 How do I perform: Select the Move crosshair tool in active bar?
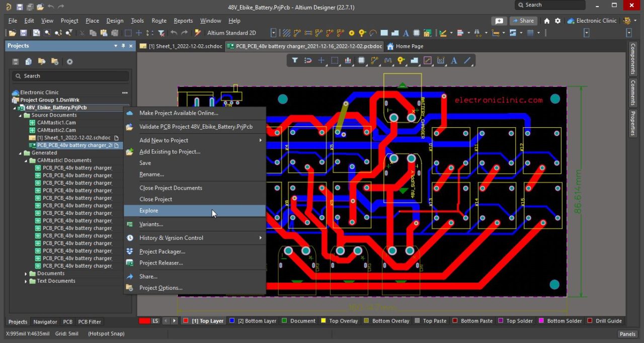tap(321, 60)
